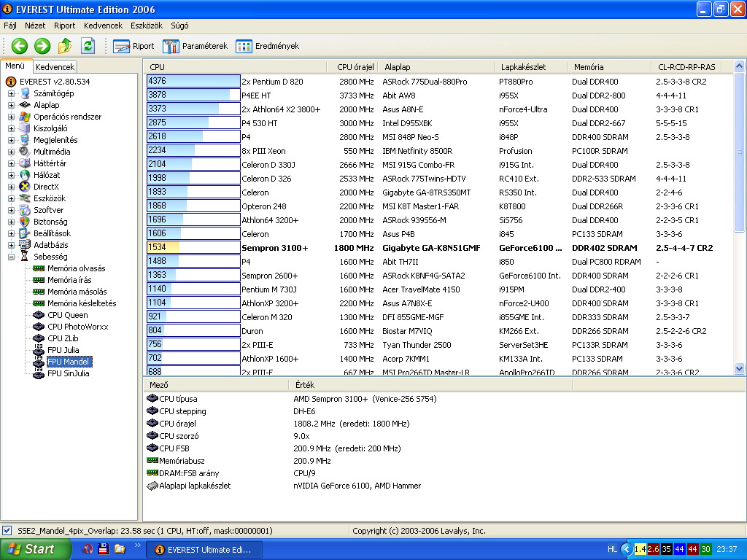Expand the Alaplap tree node
747x560 pixels.
pos(11,105)
